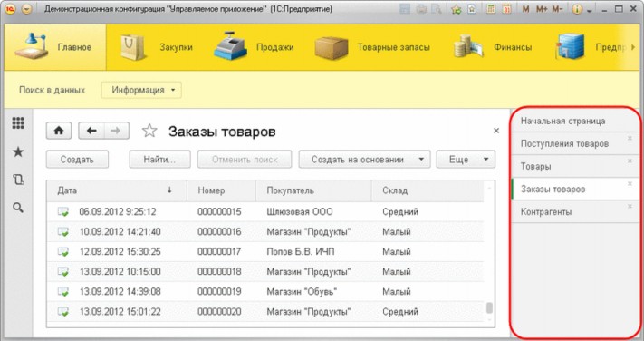
Task: Click the Отменить поиск button
Action: (x=245, y=160)
